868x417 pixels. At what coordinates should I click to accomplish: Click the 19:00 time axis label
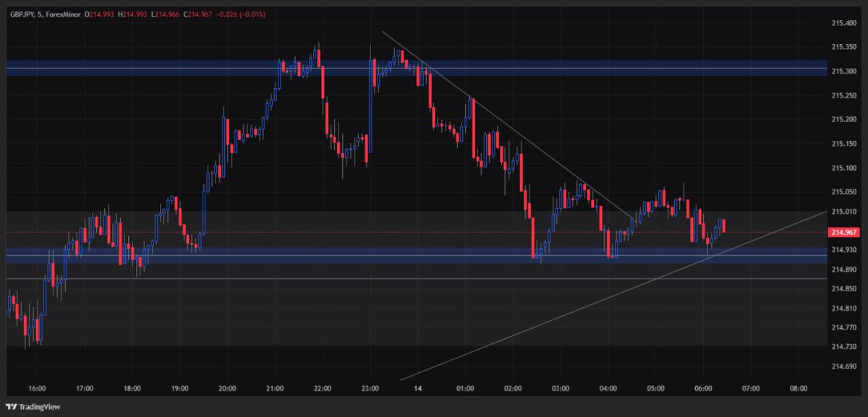pyautogui.click(x=180, y=388)
